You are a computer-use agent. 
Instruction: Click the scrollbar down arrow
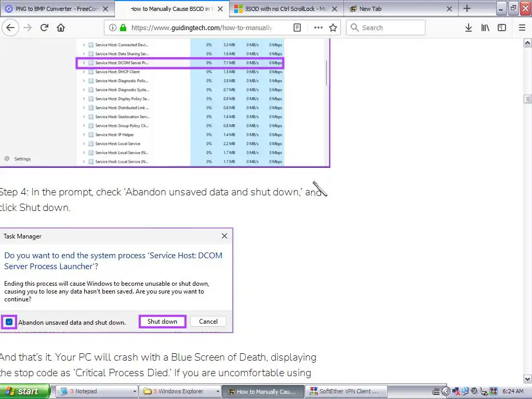click(x=528, y=379)
